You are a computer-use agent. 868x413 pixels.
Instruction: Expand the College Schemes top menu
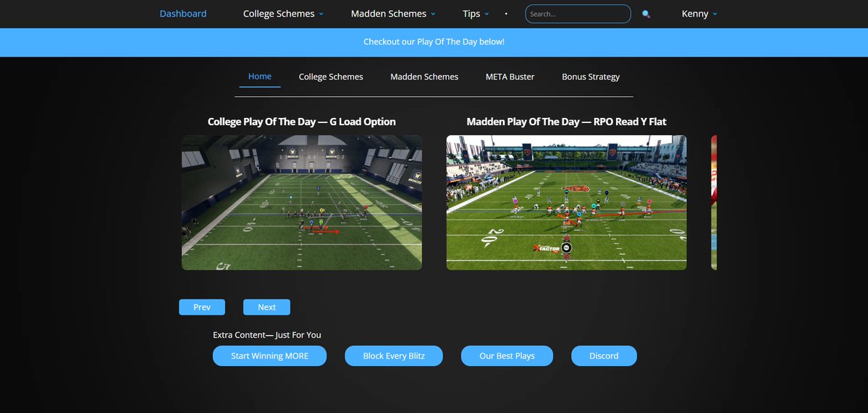284,14
